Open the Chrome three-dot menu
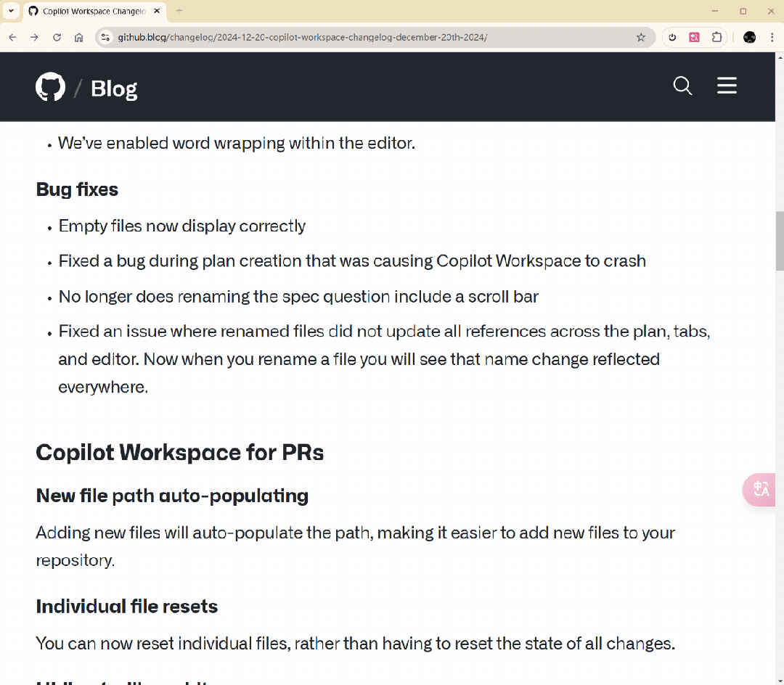The width and height of the screenshot is (784, 685). coord(772,38)
